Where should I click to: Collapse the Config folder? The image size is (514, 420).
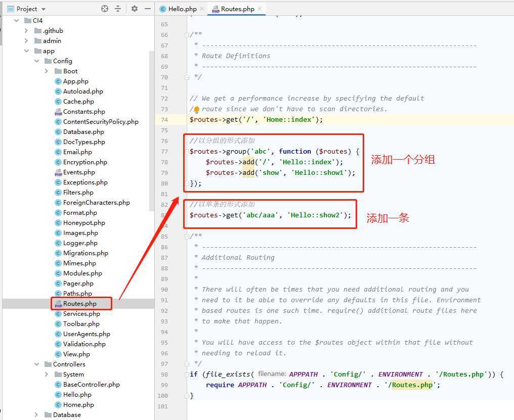point(37,61)
